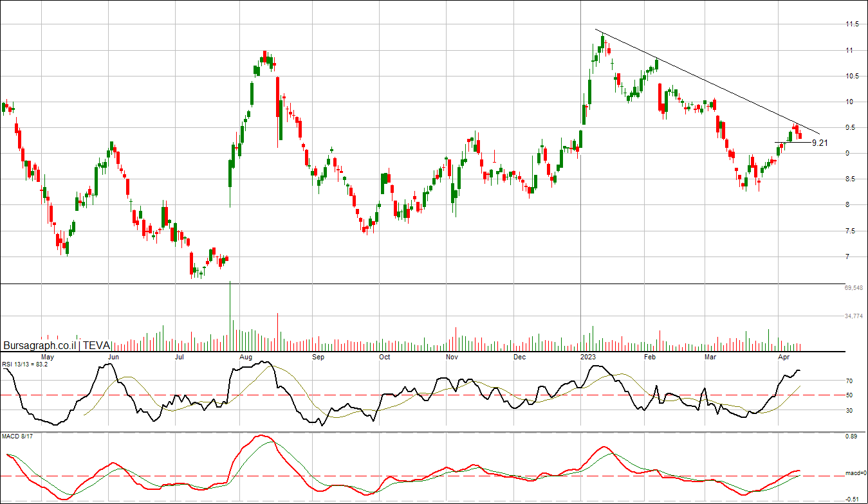The height and width of the screenshot is (504, 868).
Task: Click the RSI 13/13 = 83.2 indicator title
Action: (25, 364)
